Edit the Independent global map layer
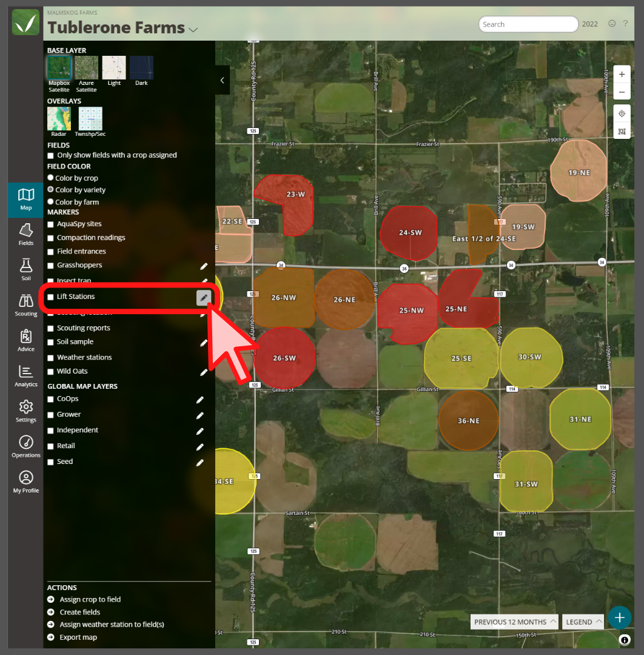Screen dimensions: 644x655 click(x=200, y=431)
